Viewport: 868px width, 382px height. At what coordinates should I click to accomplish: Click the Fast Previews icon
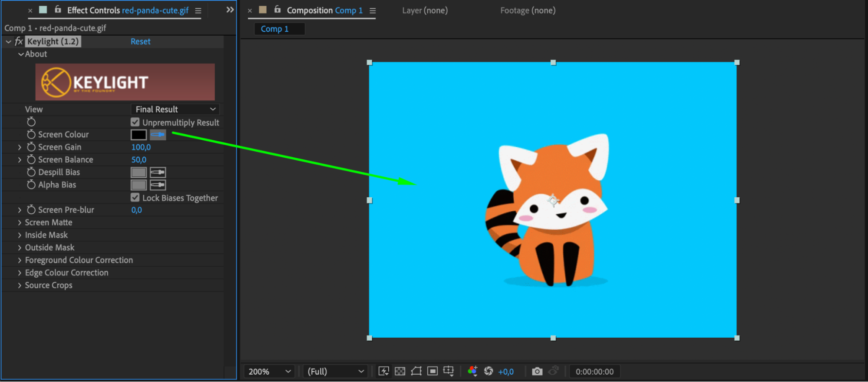383,371
